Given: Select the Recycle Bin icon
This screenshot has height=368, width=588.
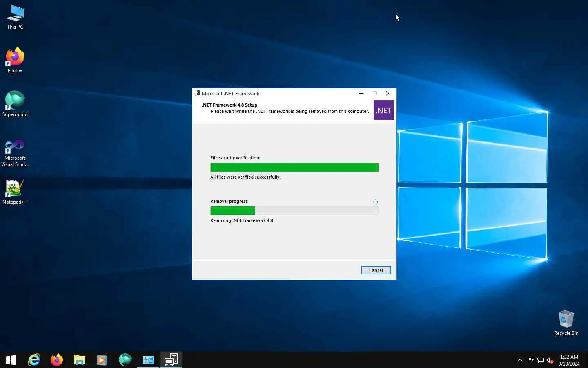Looking at the screenshot, I should tap(566, 323).
